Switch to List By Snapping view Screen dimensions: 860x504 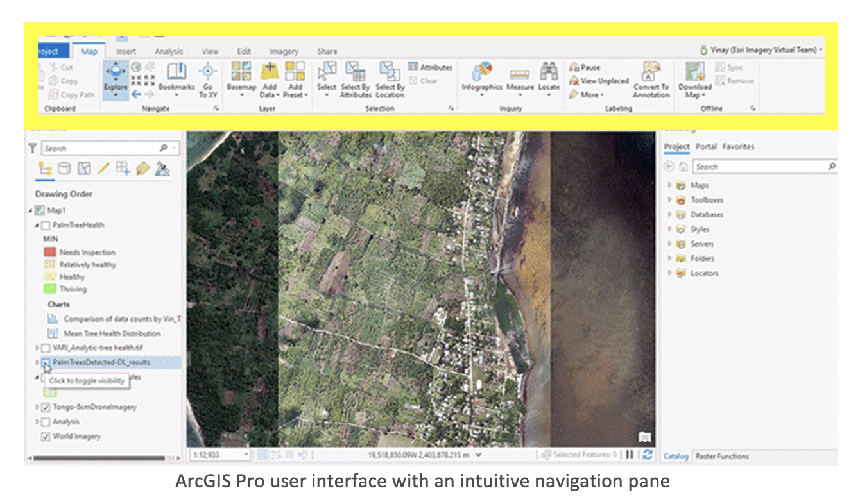click(123, 169)
